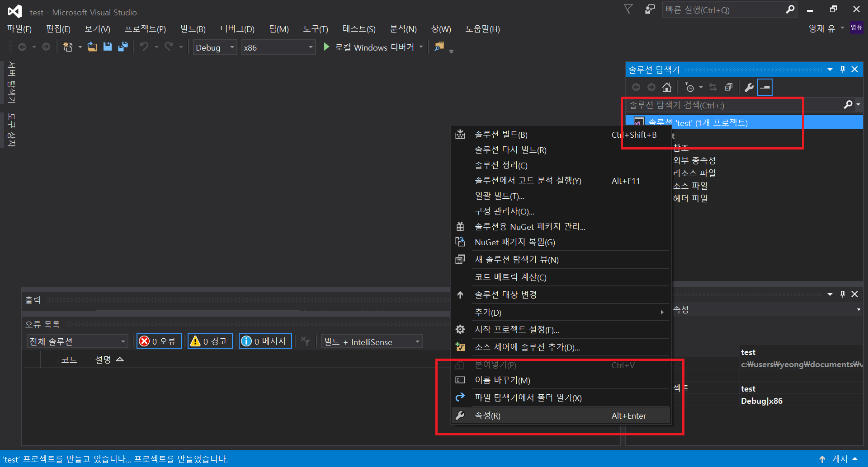This screenshot has height=467, width=868.
Task: Expand the 추가(D) submenu in context menu
Action: tap(561, 313)
